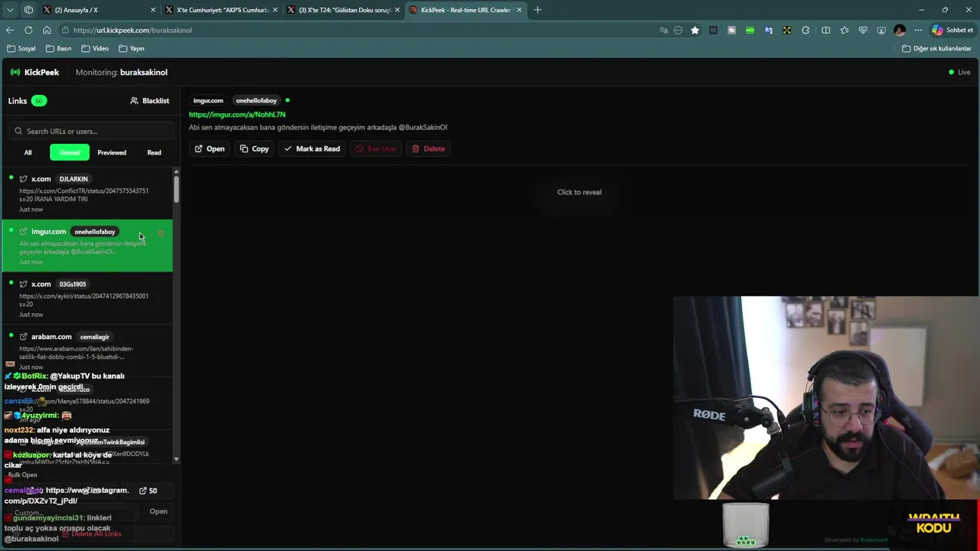Open the Google Translate extension icon
The height and width of the screenshot is (551, 980).
[x=768, y=30]
